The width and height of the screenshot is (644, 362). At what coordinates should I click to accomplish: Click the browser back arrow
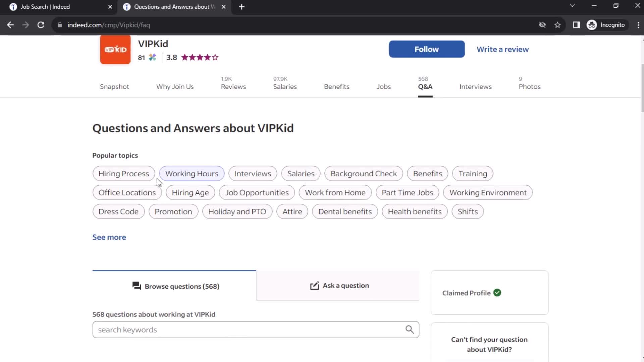click(x=10, y=25)
